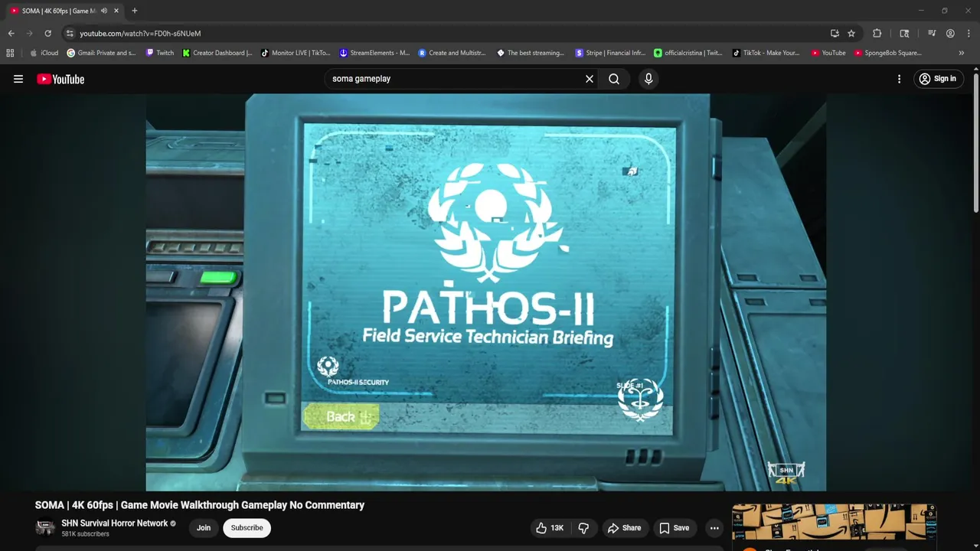Install app icon in address bar

[x=835, y=34]
